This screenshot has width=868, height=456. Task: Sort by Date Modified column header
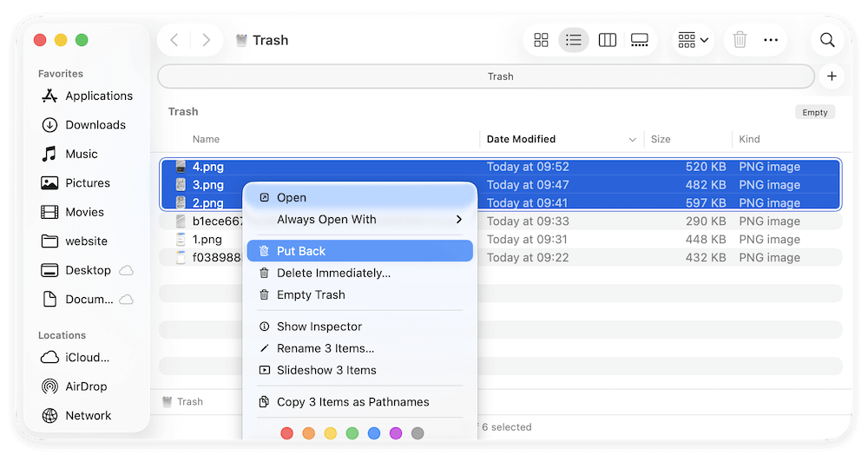521,139
